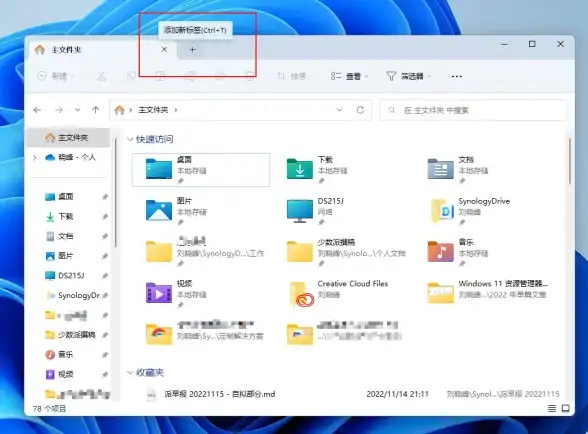This screenshot has width=588, height=434.
Task: Click the Rename toolbar icon
Action: (190, 76)
